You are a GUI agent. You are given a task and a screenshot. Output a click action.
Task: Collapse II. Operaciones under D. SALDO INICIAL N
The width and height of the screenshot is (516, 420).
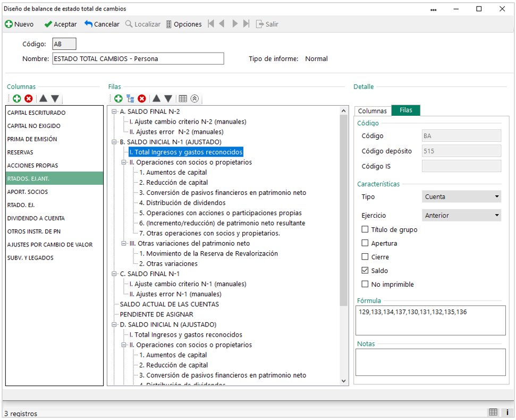point(124,345)
